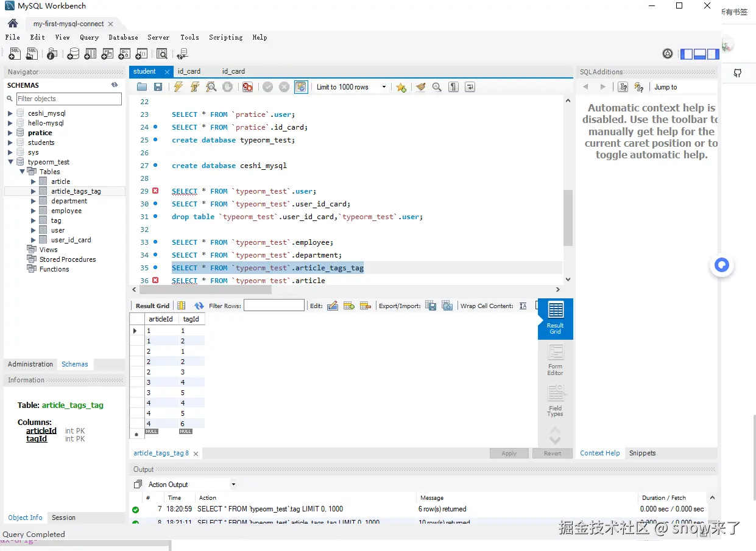Screen dimensions: 756x551
Task: Execute the statement under the cursor
Action: tap(194, 87)
